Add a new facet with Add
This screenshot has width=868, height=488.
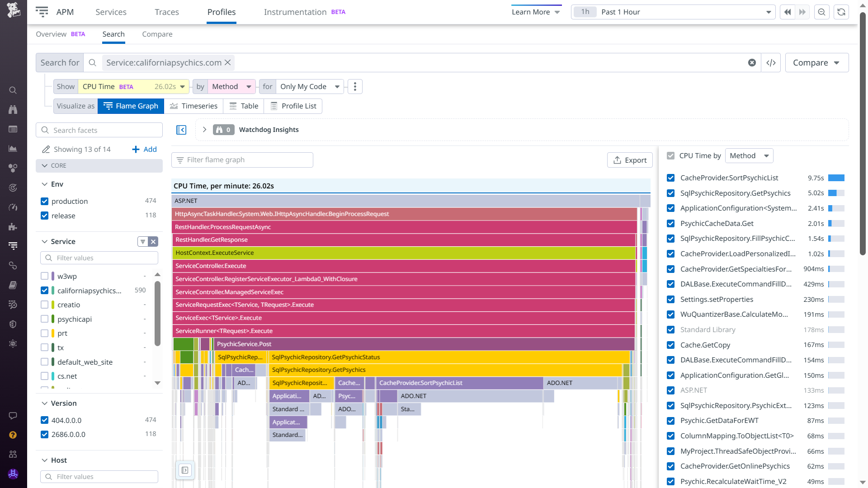coord(144,150)
